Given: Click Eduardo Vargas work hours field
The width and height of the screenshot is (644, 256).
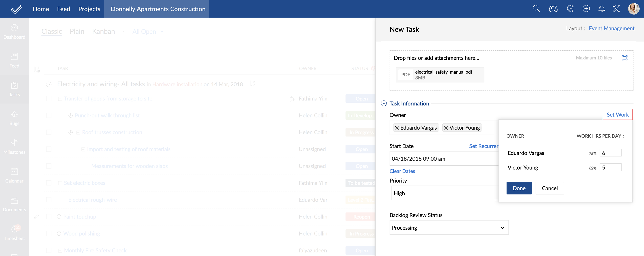Looking at the screenshot, I should [x=610, y=153].
